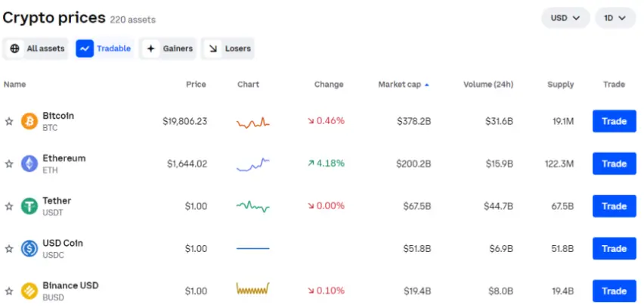The image size is (644, 308).
Task: Click Bitcoin's 0.46% change value
Action: pos(330,121)
